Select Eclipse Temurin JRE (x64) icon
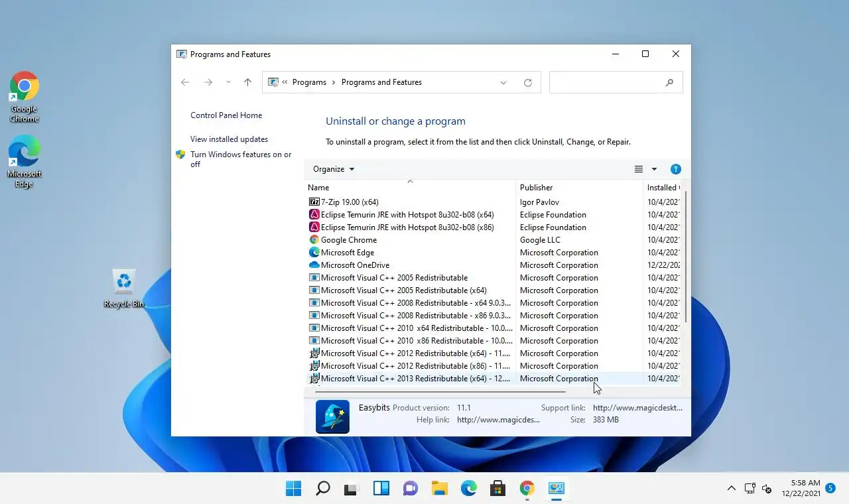Viewport: 849px width, 504px height. pyautogui.click(x=314, y=215)
